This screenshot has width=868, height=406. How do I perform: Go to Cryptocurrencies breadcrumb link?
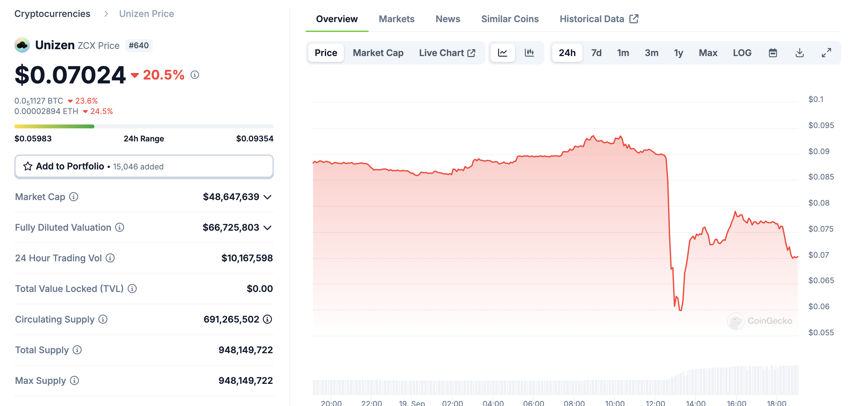coord(52,13)
